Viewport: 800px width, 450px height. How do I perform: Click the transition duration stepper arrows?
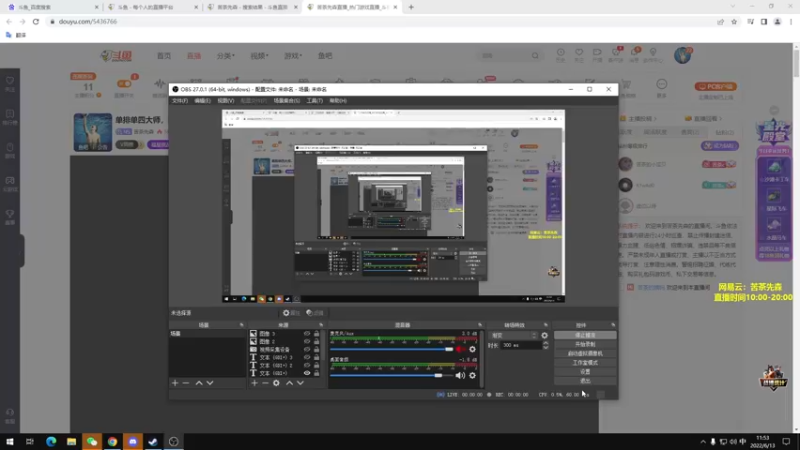point(545,345)
